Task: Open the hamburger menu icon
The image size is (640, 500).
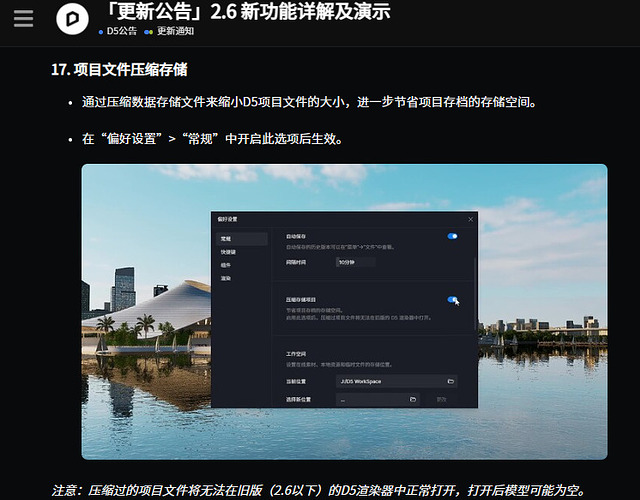Action: tap(23, 18)
